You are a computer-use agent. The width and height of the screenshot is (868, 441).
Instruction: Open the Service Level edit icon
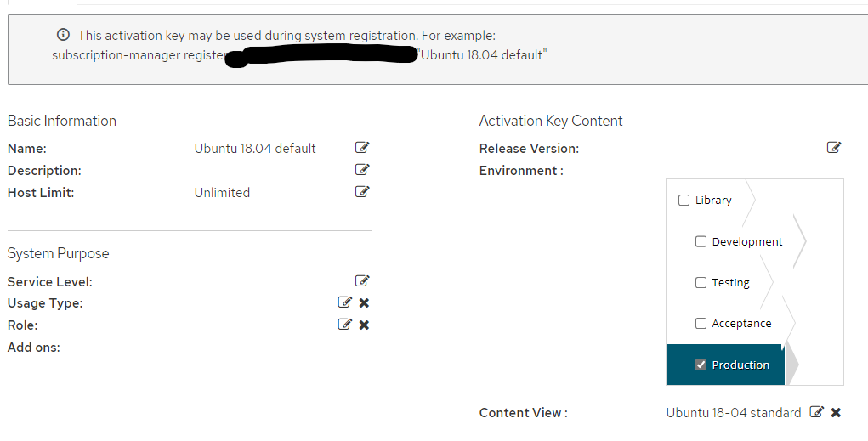coord(362,280)
